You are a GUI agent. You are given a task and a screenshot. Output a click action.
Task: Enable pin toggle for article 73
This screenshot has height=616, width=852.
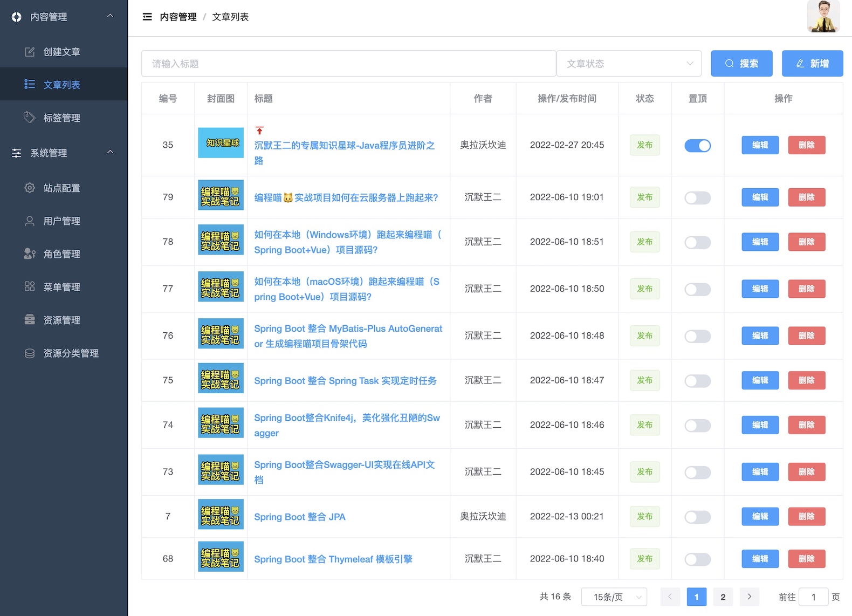[698, 473]
